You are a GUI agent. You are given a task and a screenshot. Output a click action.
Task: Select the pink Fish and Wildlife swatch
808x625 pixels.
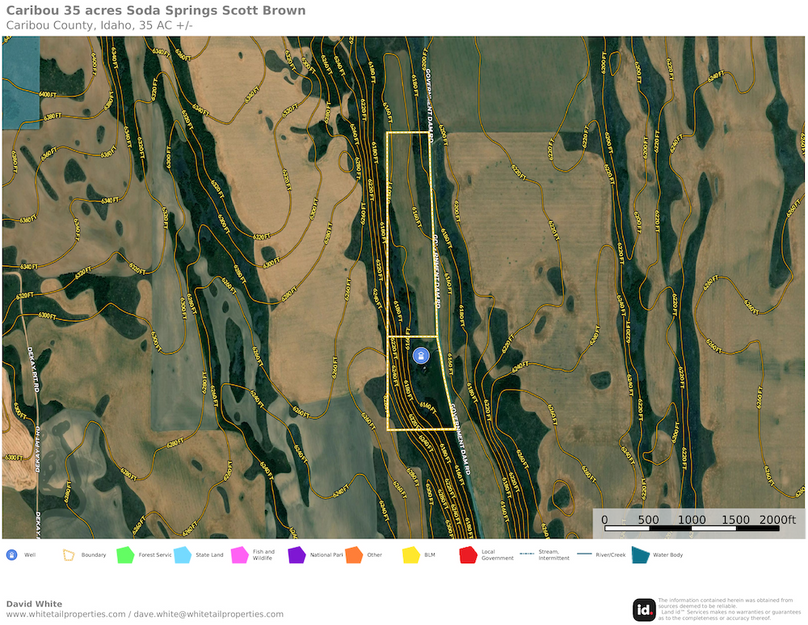point(239,555)
